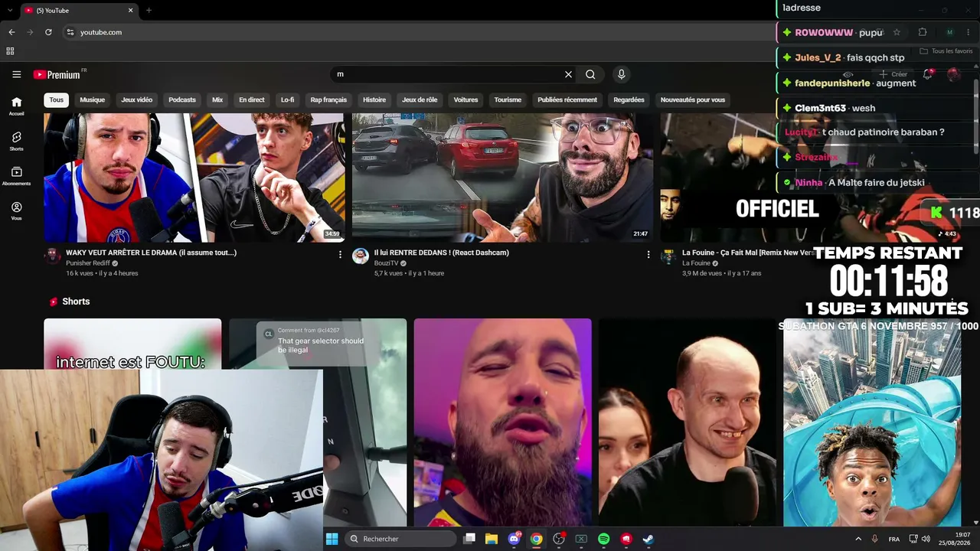Select the Lo-fi chip

pyautogui.click(x=288, y=99)
